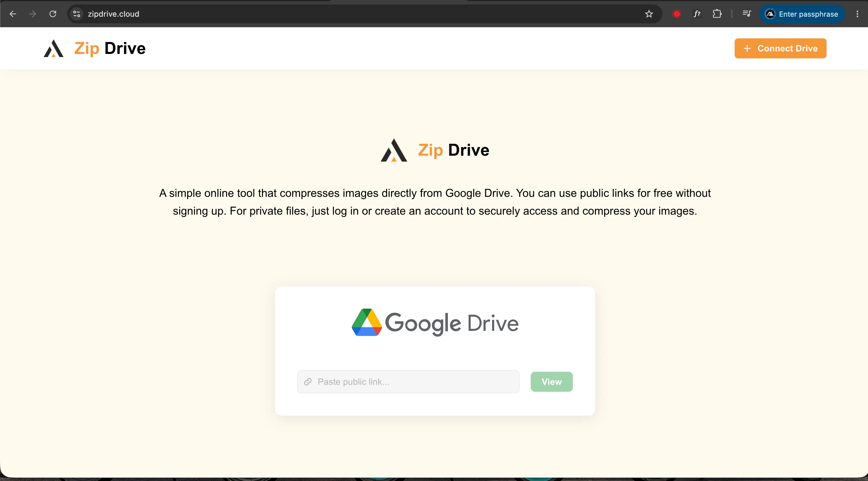The width and height of the screenshot is (868, 481).
Task: Click the centered Zip Drive hero logo
Action: (435, 150)
